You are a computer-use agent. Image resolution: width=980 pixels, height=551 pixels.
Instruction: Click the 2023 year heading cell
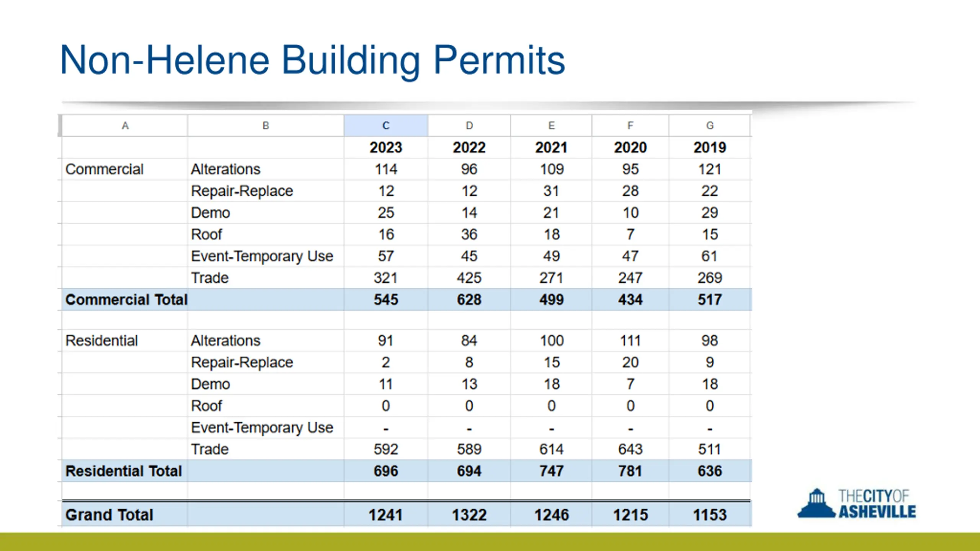tap(385, 147)
